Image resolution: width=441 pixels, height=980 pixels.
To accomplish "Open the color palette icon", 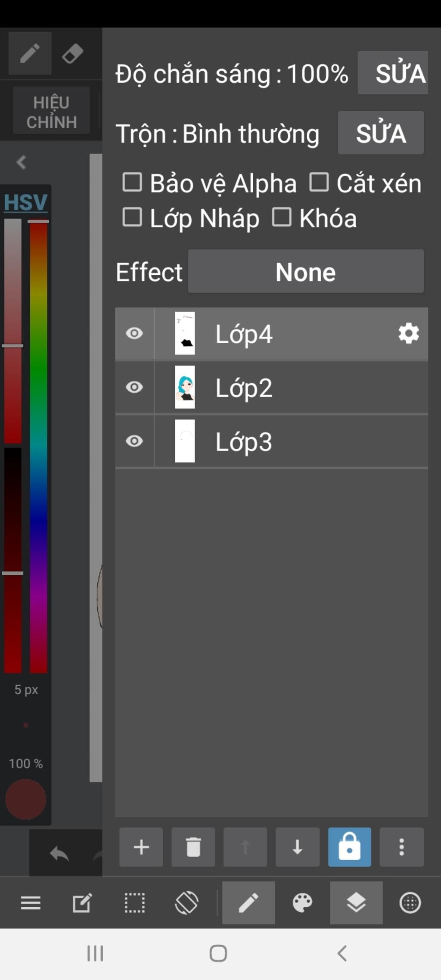I will 302,902.
